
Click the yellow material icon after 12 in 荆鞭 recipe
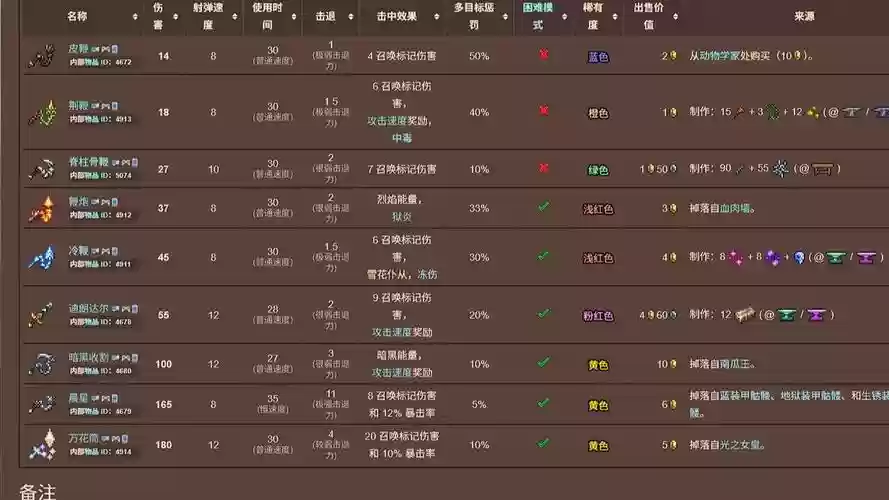(812, 112)
